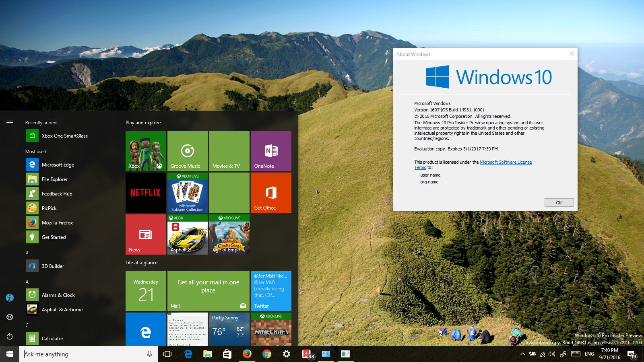
Task: Open the Twitter live tile
Action: [x=271, y=290]
